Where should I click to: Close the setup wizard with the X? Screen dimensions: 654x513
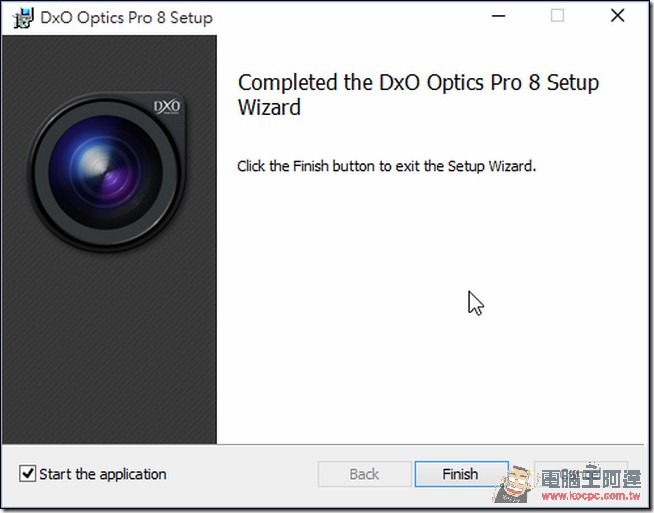(x=617, y=16)
